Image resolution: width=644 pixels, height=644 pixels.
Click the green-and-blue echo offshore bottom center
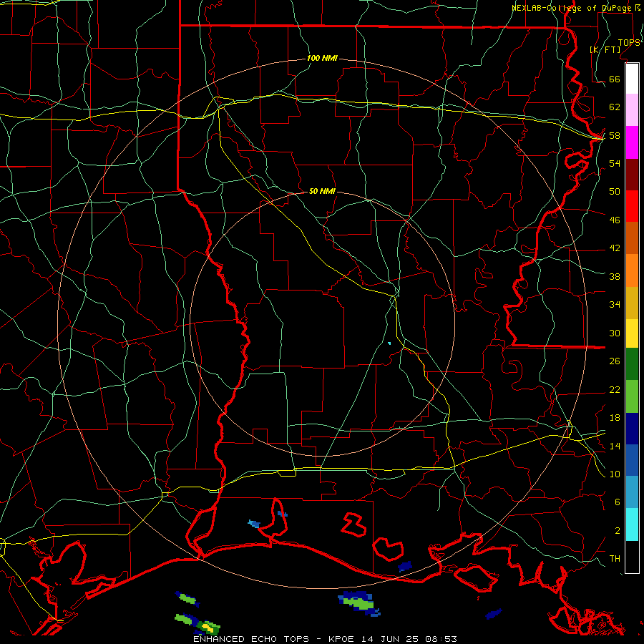[x=360, y=603]
